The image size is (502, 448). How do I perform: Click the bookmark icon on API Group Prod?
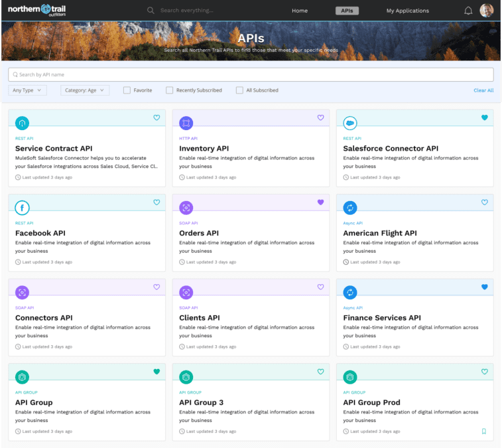(483, 431)
